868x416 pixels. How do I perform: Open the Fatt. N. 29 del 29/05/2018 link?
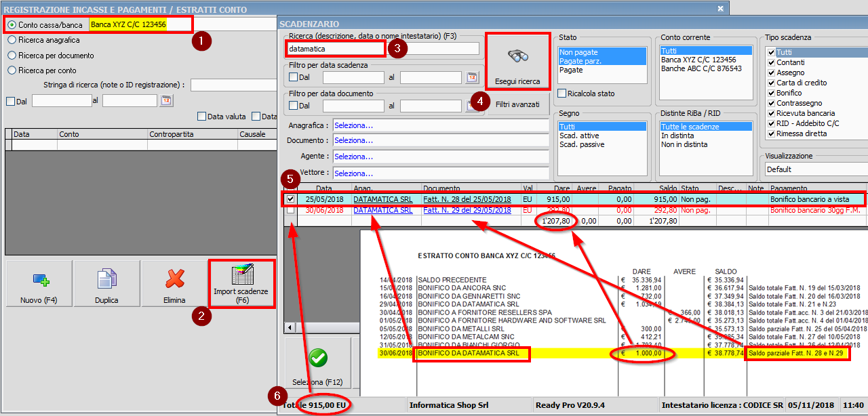click(x=467, y=211)
